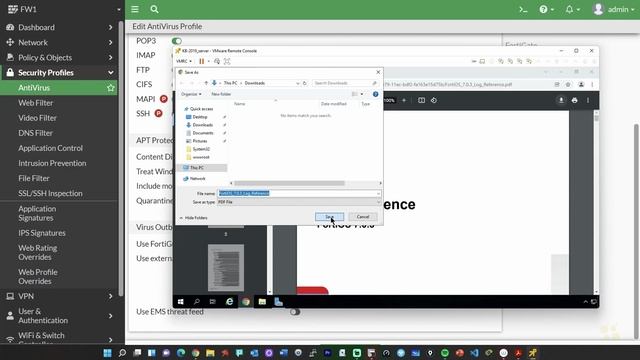
Task: Click the Up arrow in Save As dialog
Action: (x=206, y=83)
